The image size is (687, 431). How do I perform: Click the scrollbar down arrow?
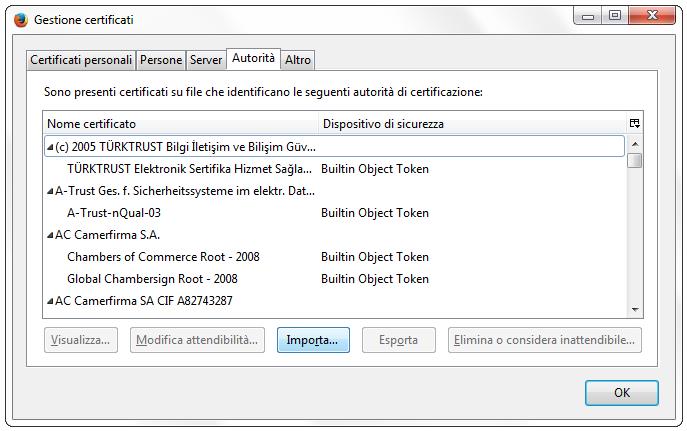634,309
